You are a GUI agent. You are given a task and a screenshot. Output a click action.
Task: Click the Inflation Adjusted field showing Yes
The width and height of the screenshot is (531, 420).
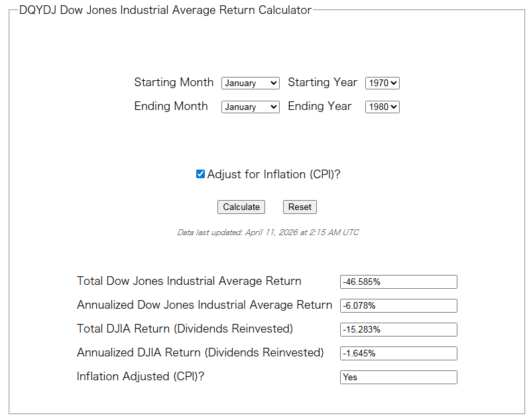point(398,377)
